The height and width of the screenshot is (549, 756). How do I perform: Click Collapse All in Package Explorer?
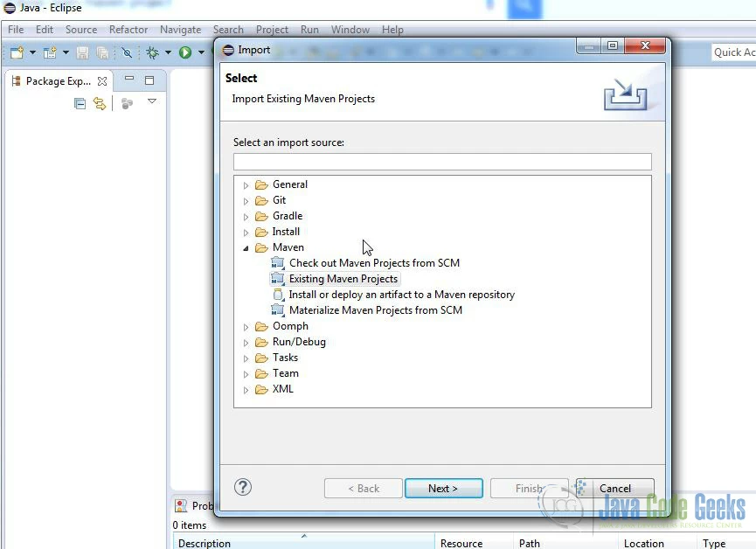pyautogui.click(x=80, y=103)
